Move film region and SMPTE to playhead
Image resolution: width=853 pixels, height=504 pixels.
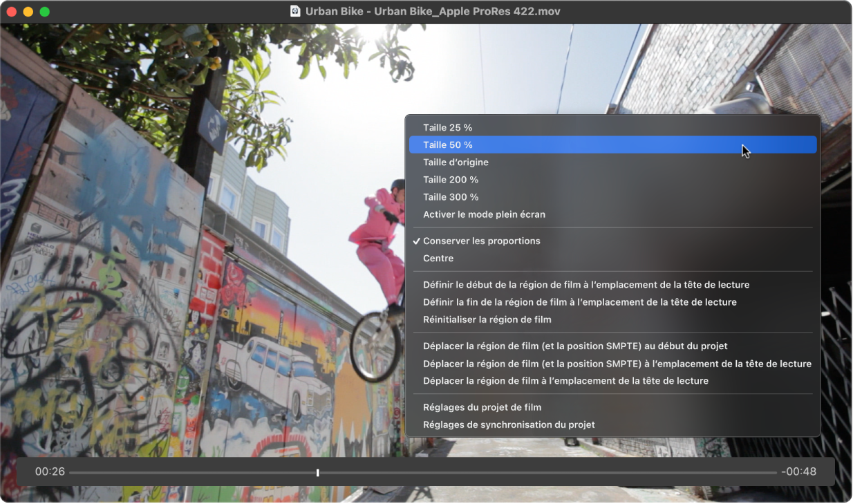617,363
